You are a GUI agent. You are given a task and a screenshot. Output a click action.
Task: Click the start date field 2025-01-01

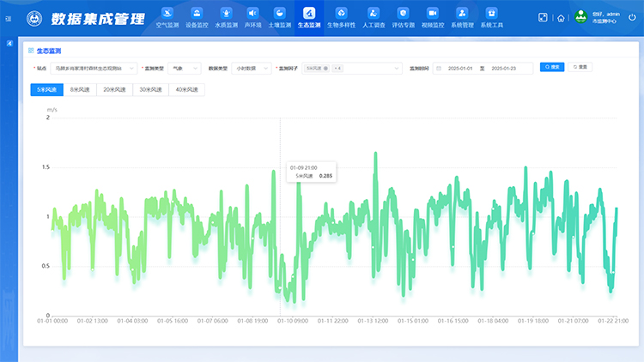(459, 67)
